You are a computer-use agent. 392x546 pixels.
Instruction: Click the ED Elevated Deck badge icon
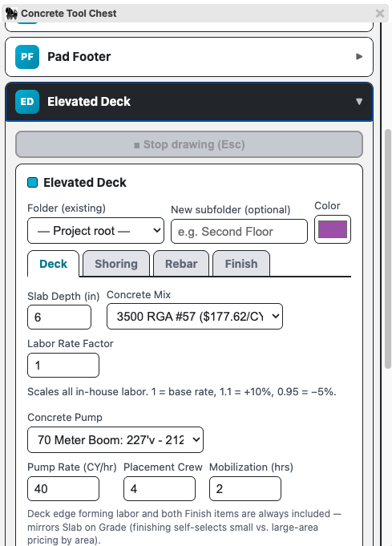(x=27, y=102)
